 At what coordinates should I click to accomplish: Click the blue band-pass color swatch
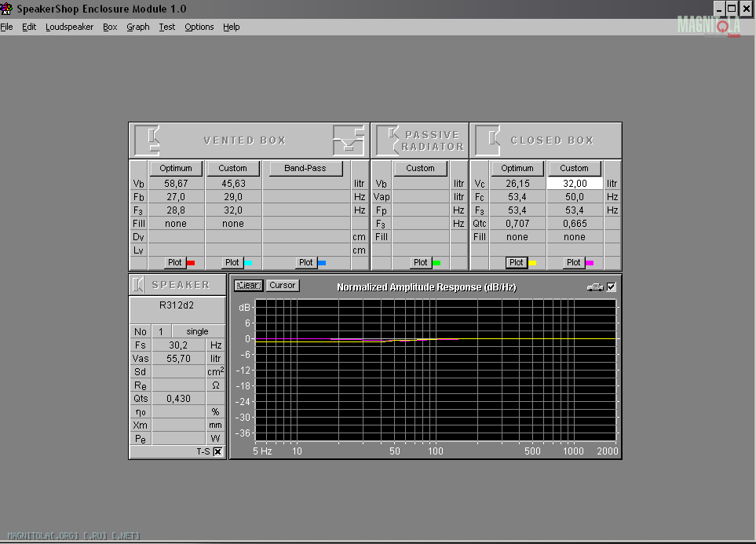[322, 263]
